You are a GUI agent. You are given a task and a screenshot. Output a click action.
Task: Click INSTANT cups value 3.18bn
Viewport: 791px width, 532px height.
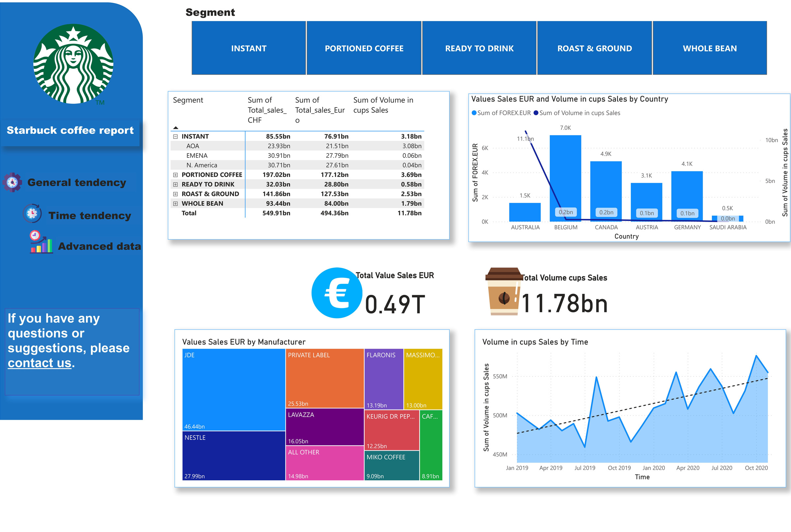pos(411,136)
